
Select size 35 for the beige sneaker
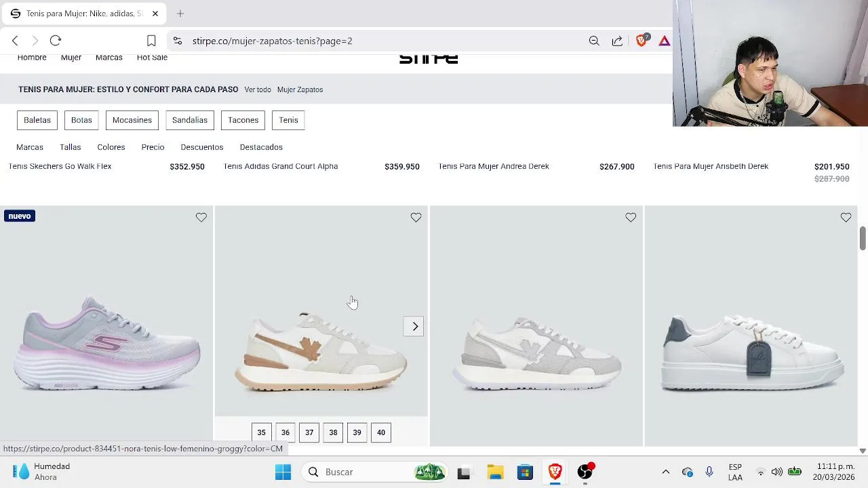pos(261,432)
